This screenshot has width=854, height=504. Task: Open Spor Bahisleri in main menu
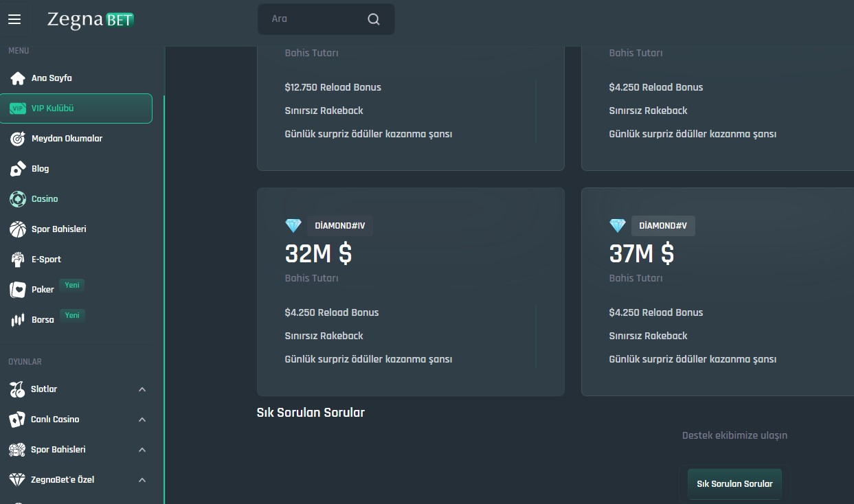click(x=58, y=229)
